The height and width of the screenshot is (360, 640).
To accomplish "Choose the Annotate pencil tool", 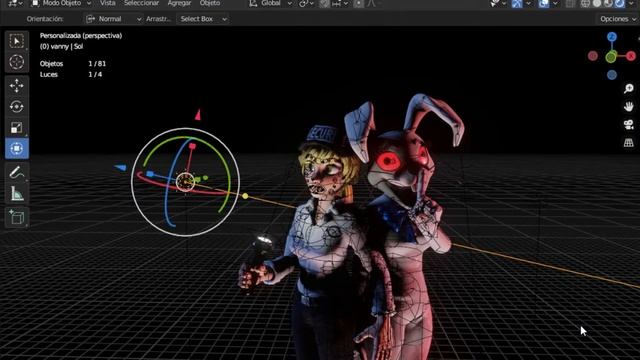I will point(17,172).
